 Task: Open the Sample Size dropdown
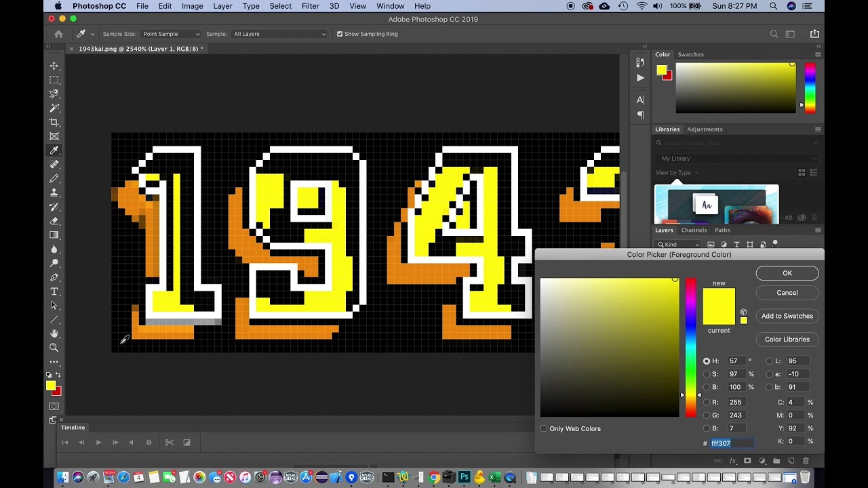171,34
